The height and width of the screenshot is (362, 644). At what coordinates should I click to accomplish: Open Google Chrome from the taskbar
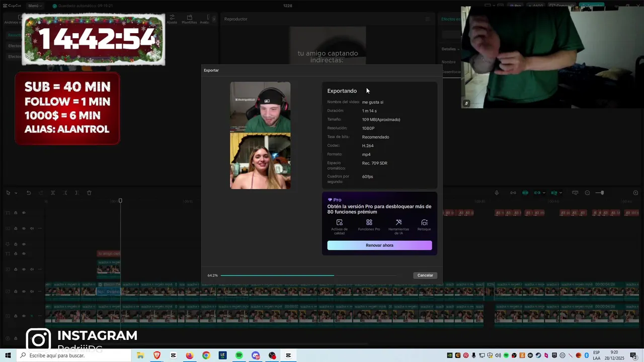[206, 355]
